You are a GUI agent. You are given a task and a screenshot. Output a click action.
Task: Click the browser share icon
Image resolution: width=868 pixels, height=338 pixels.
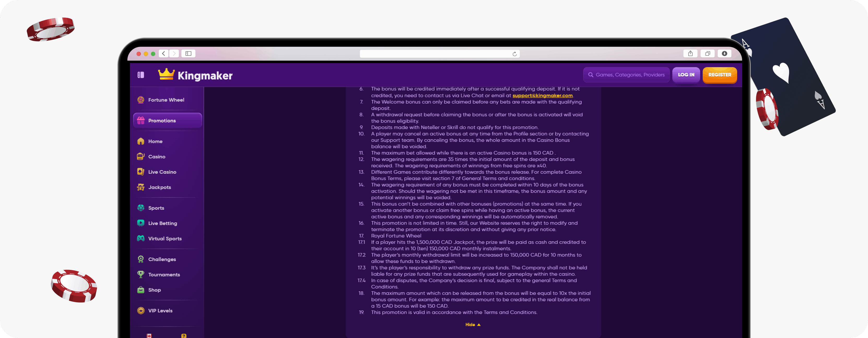690,53
